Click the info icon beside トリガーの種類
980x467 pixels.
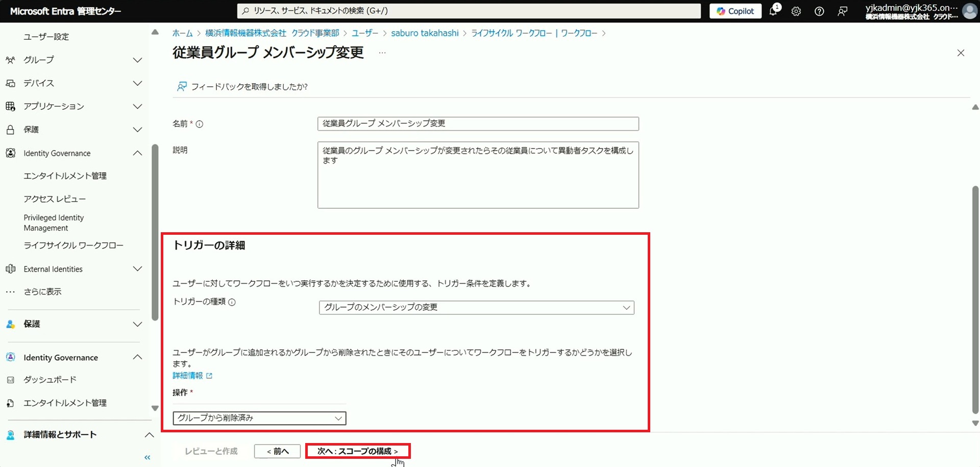(x=232, y=302)
